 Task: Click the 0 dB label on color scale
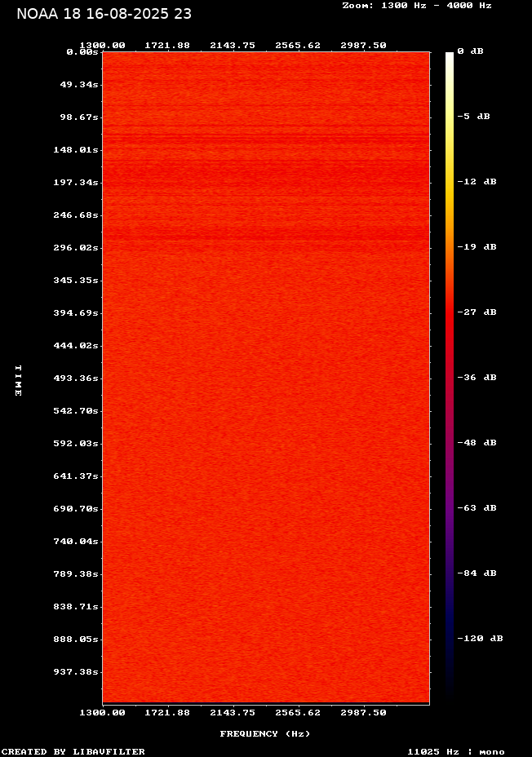pos(470,51)
